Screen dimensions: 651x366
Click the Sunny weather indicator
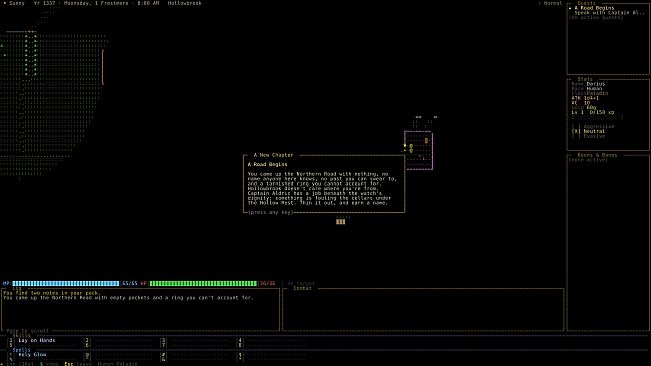(14, 3)
